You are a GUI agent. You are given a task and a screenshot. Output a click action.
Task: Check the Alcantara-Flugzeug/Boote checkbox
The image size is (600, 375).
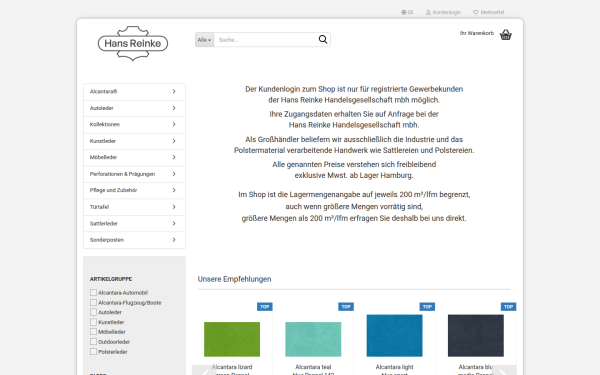pyautogui.click(x=93, y=302)
